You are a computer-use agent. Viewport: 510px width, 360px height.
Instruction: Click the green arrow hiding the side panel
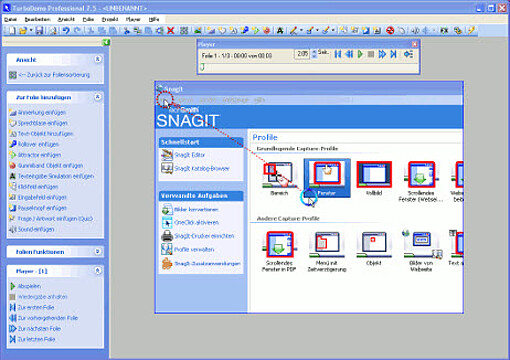click(x=106, y=42)
